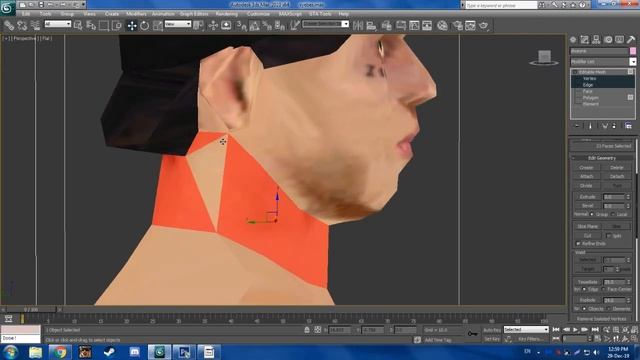Open the Modify command panel tab
Image resolution: width=640 pixels, height=360 pixels.
pos(584,40)
